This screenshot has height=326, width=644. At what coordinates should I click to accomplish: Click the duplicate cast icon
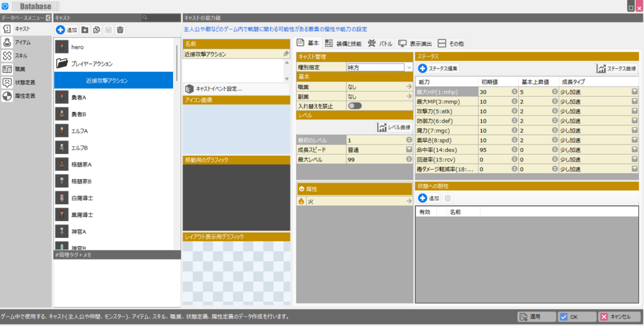tap(96, 30)
